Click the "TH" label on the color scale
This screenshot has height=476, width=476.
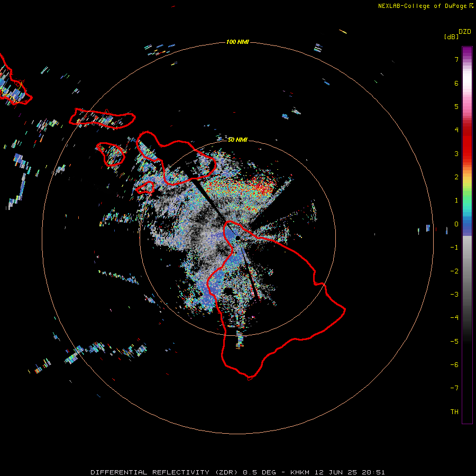(454, 412)
